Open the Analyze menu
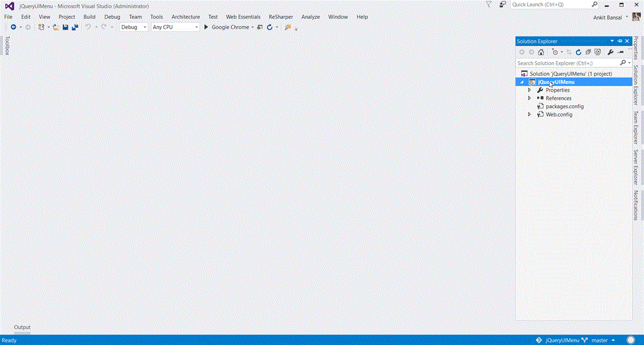 pos(311,17)
